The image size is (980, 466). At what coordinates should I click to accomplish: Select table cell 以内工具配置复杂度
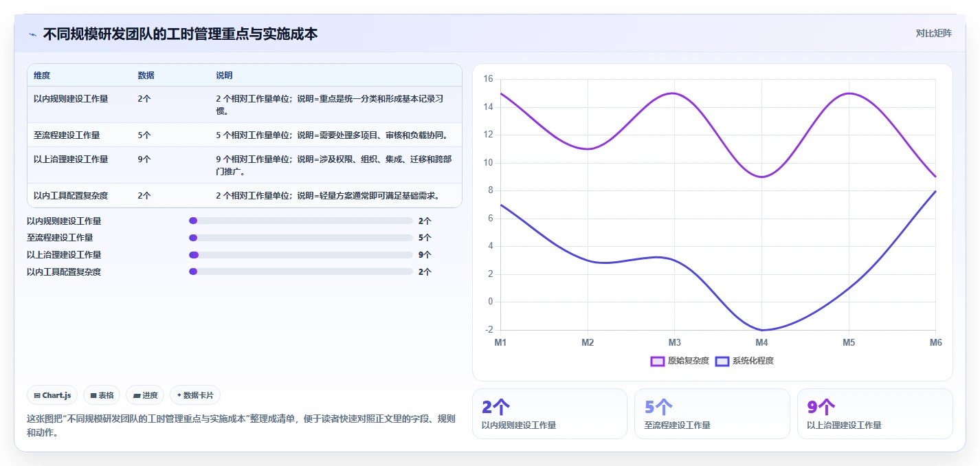pos(71,196)
